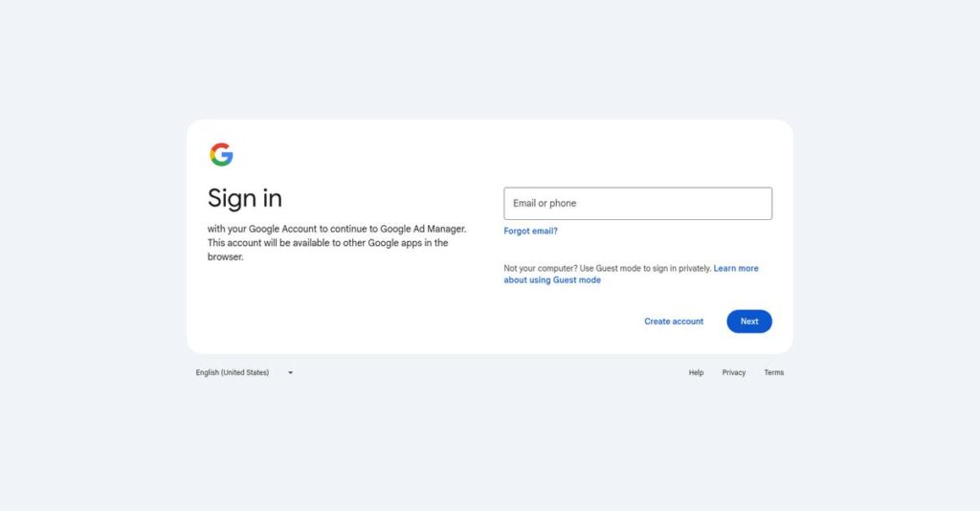
Task: Click the "Sign in" heading
Action: (245, 198)
